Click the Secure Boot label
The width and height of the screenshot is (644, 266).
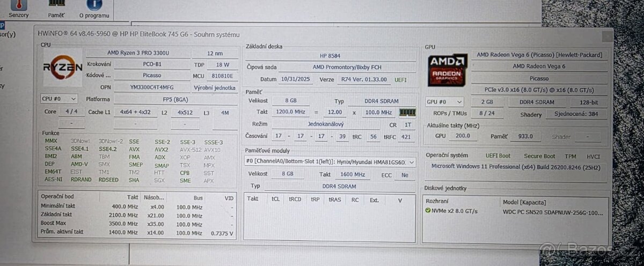[x=539, y=156]
